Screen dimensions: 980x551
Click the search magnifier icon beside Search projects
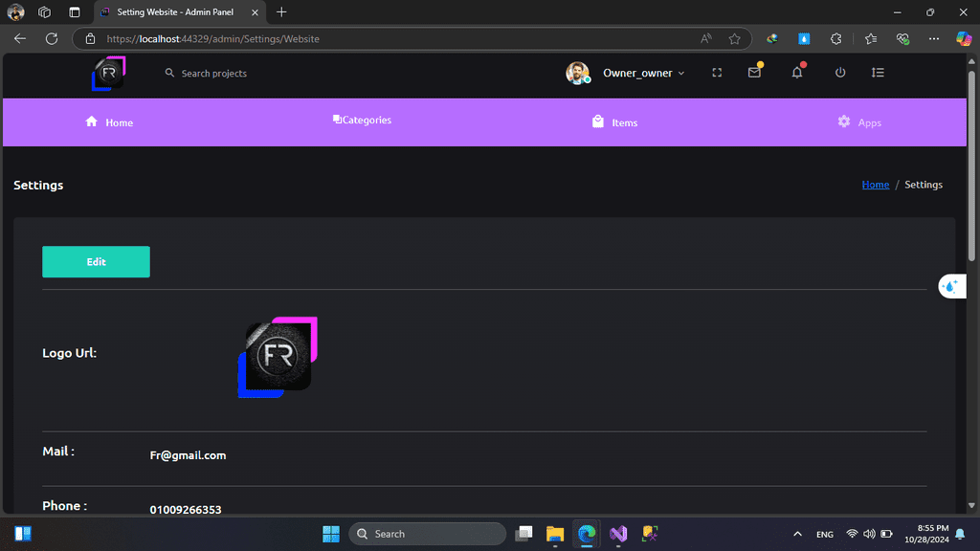point(169,73)
